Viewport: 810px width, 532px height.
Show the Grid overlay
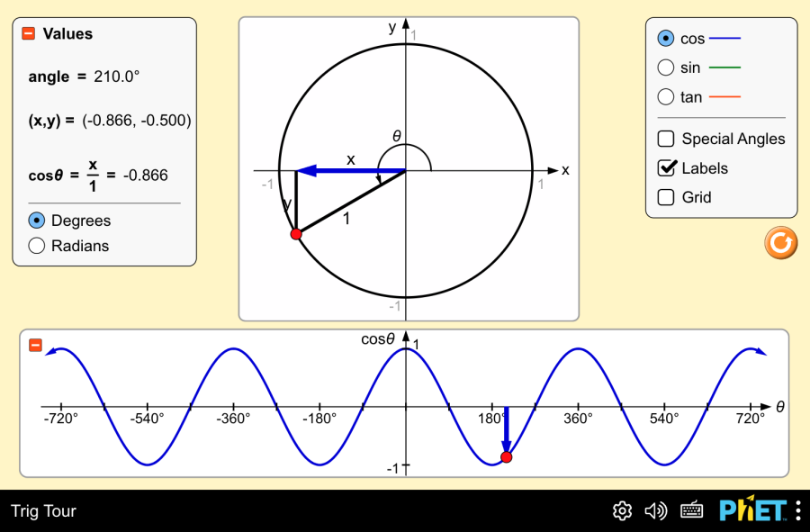(666, 197)
